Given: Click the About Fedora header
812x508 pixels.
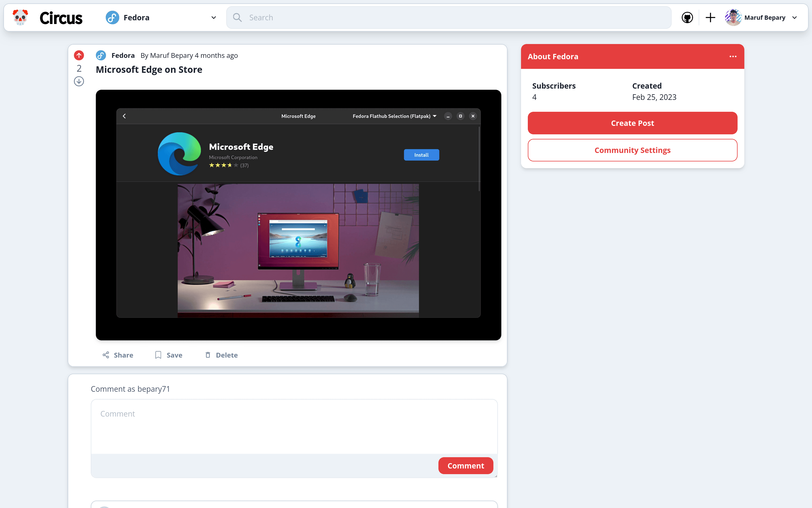Looking at the screenshot, I should [553, 56].
